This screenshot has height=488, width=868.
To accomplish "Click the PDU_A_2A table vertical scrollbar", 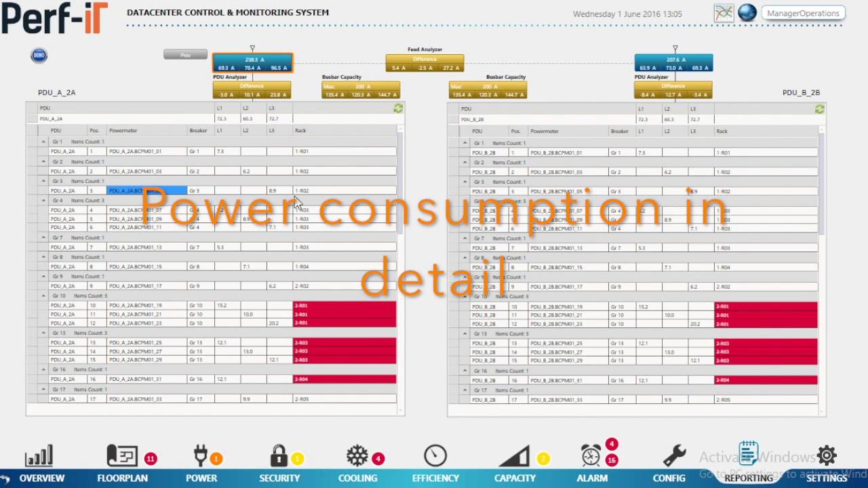I will tap(401, 183).
